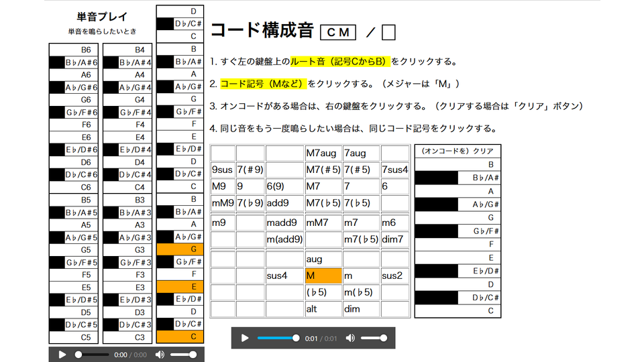Click the highlighted orange G root key
This screenshot has height=362, width=644.
[180, 249]
